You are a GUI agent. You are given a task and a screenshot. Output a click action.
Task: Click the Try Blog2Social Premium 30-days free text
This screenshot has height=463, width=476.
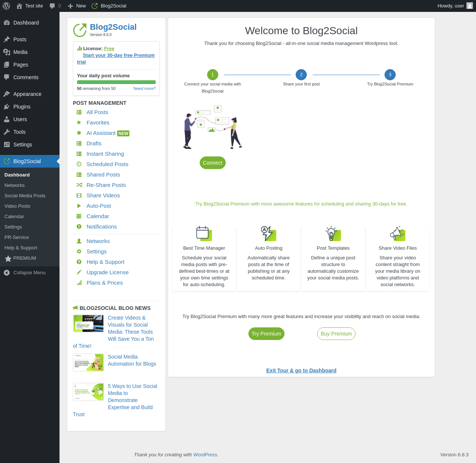click(301, 204)
